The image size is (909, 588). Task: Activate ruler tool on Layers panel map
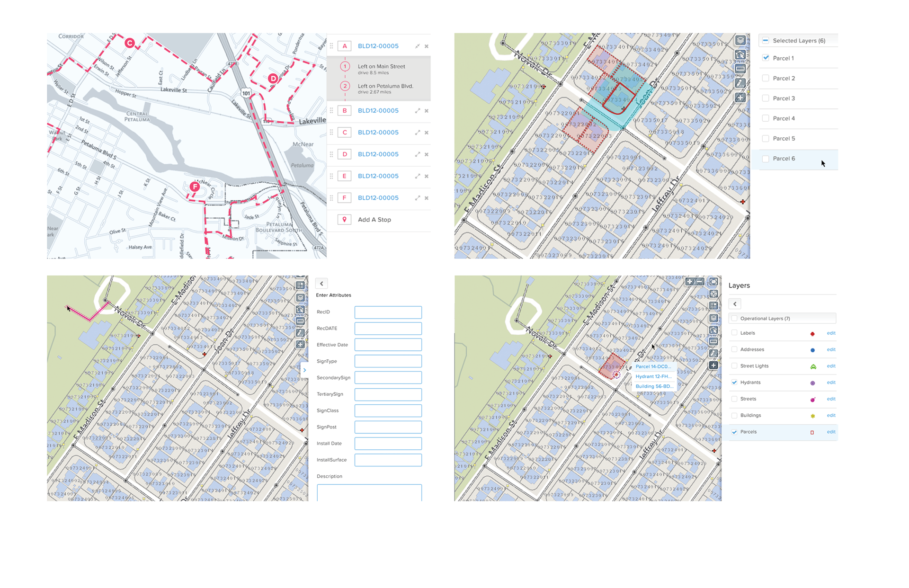click(x=713, y=341)
